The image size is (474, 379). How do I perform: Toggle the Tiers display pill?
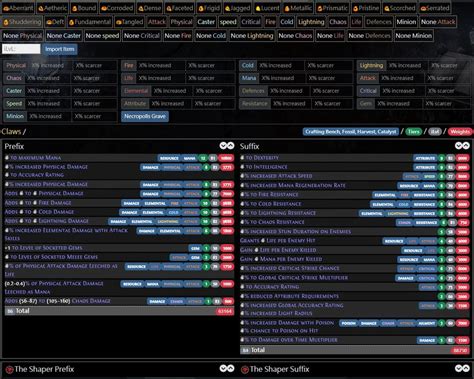tap(413, 132)
